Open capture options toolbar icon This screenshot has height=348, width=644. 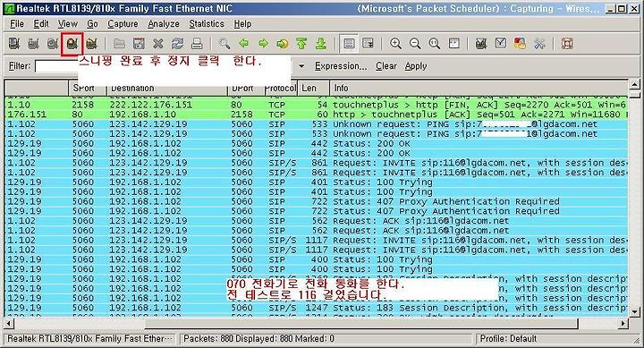point(33,44)
